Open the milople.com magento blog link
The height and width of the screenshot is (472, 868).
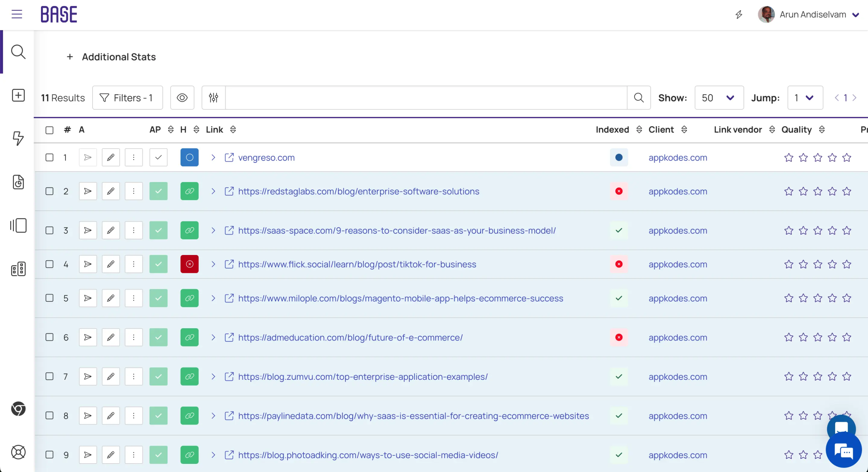coord(400,298)
